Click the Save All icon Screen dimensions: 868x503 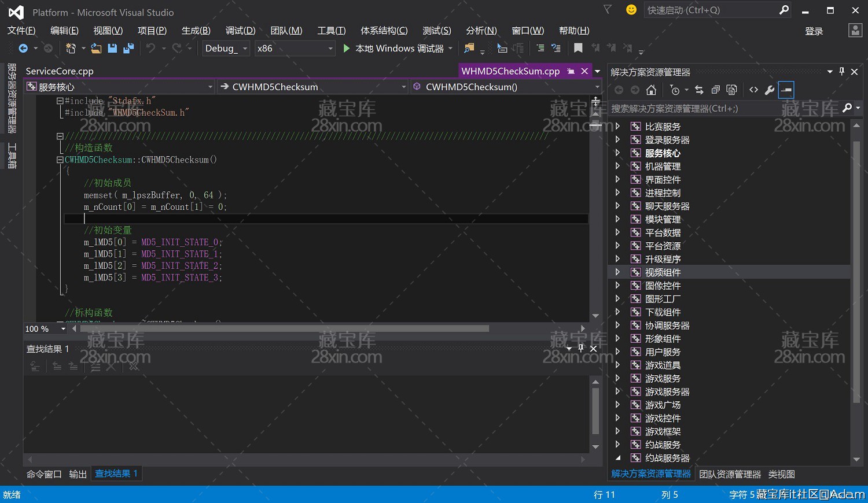(128, 49)
